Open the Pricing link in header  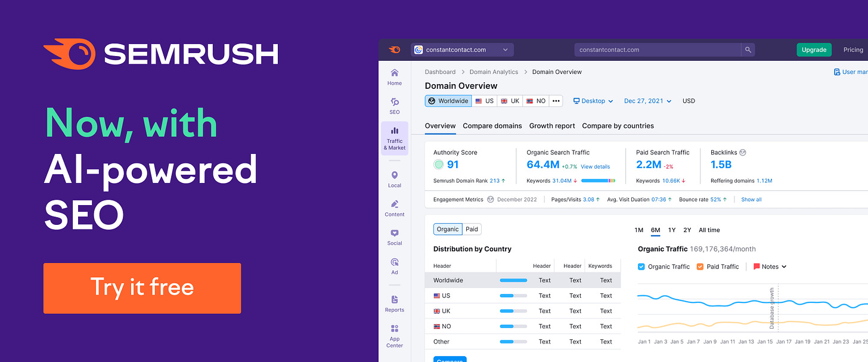[x=853, y=49]
